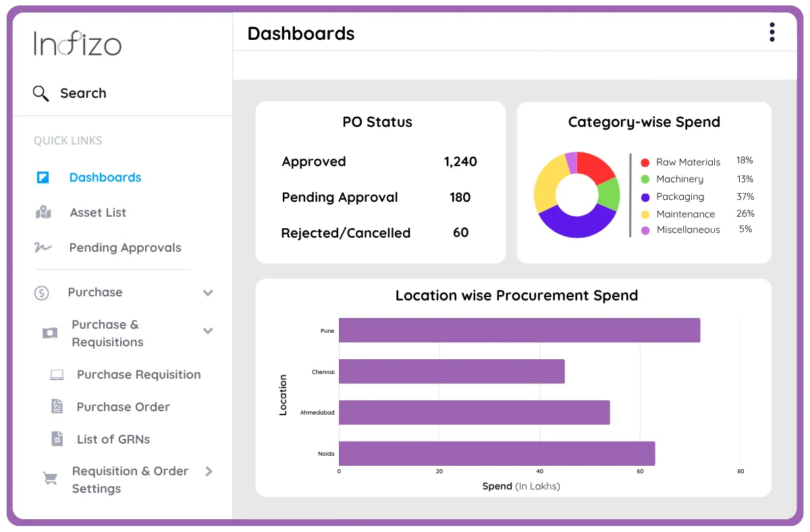
Task: Click the Purchase Order document icon
Action: point(58,406)
